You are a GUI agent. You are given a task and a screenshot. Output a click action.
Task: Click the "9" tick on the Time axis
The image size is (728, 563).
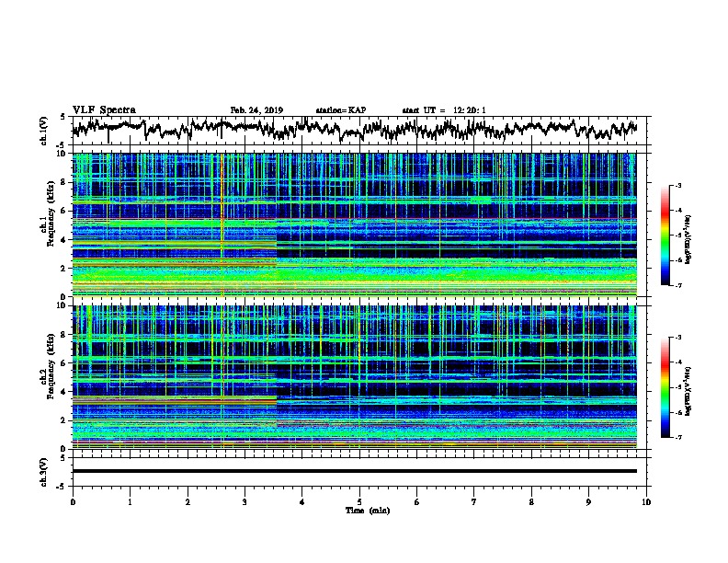[x=588, y=502]
